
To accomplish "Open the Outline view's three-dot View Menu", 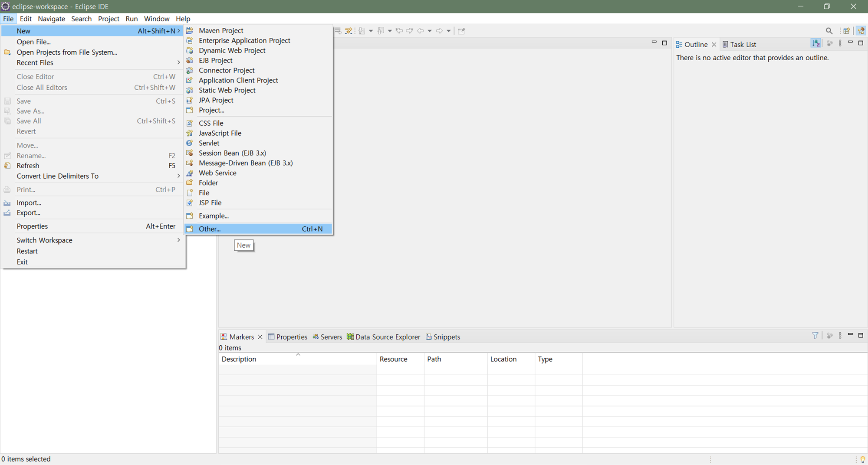I will [x=840, y=43].
